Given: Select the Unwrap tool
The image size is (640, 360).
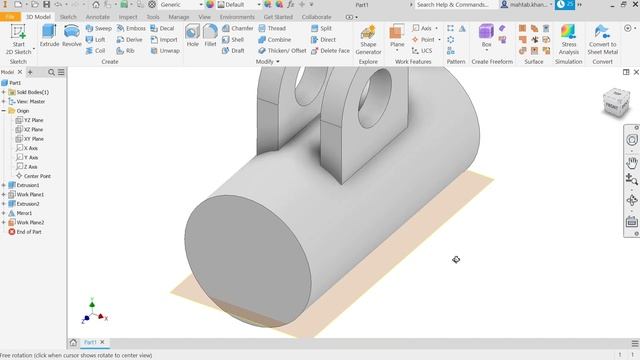Looking at the screenshot, I should pyautogui.click(x=165, y=51).
